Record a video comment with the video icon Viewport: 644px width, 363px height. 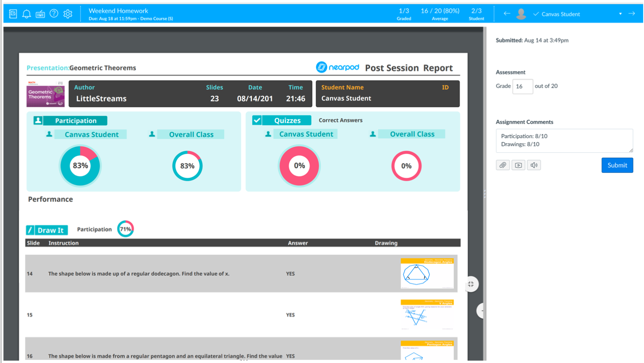tap(518, 164)
